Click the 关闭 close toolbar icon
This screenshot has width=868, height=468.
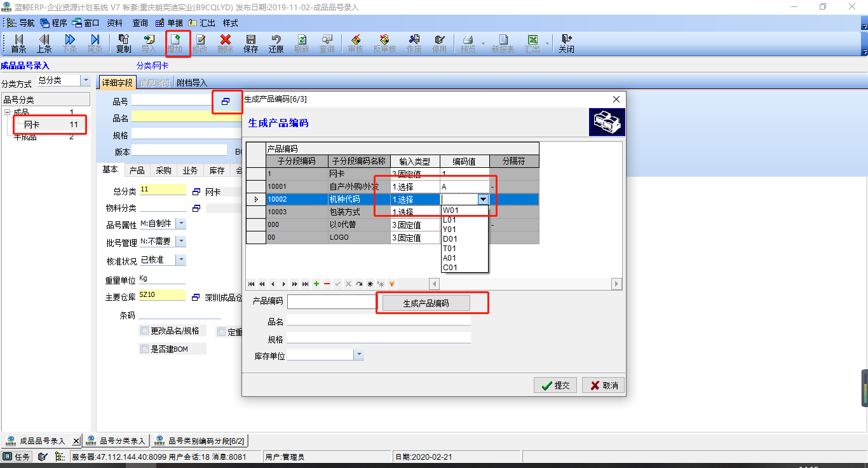pos(566,44)
